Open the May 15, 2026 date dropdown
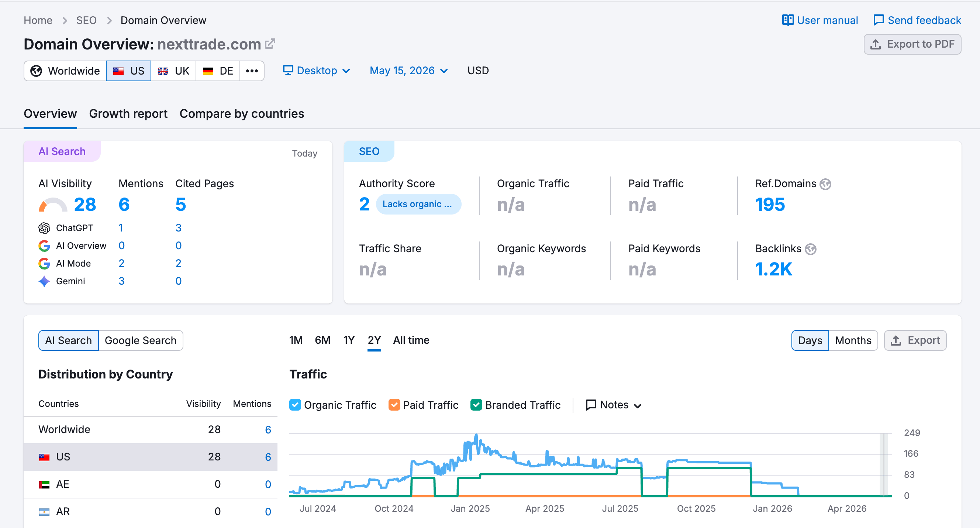This screenshot has width=980, height=528. 408,71
